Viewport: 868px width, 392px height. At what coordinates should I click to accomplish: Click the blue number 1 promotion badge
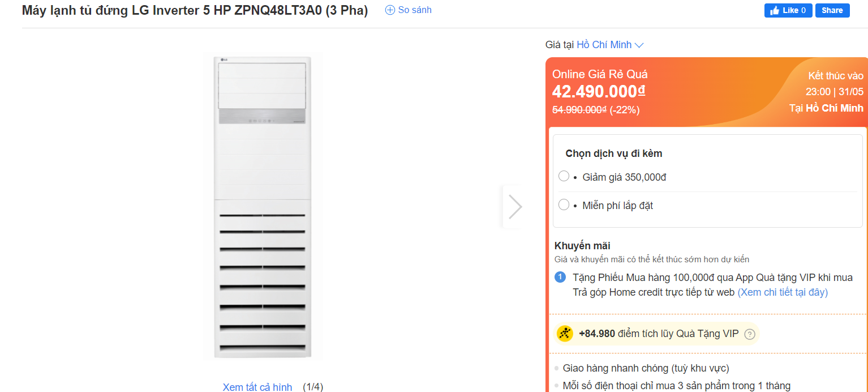point(560,278)
